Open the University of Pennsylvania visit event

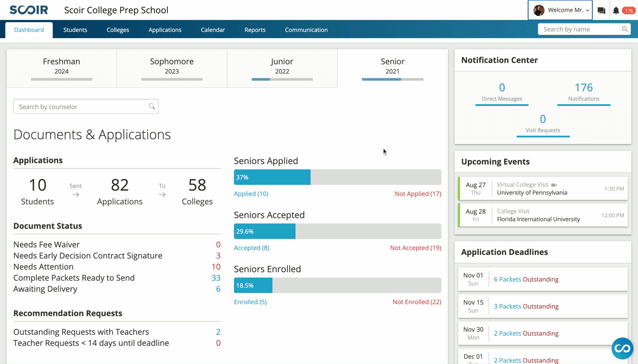543,189
